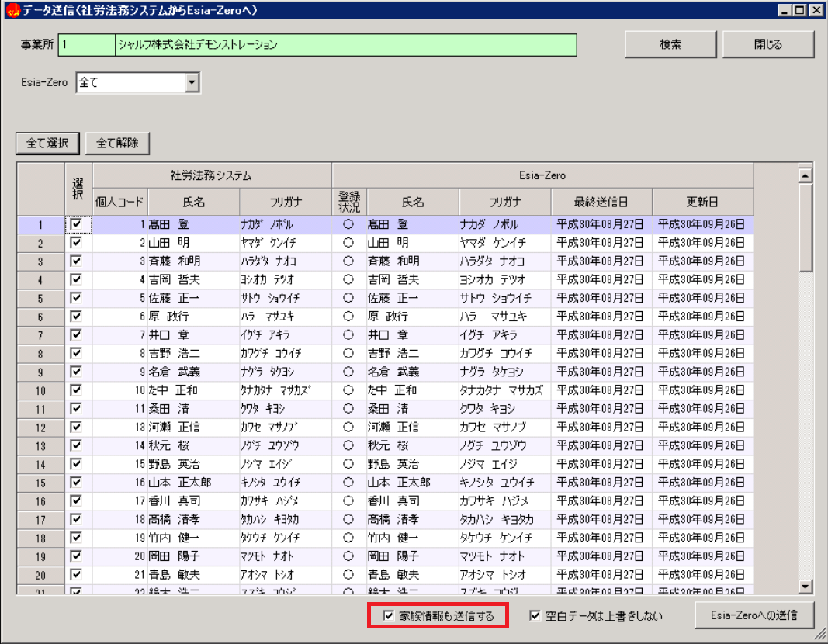Toggle 家族情報も送信する checkbox
828x644 pixels.
click(388, 615)
